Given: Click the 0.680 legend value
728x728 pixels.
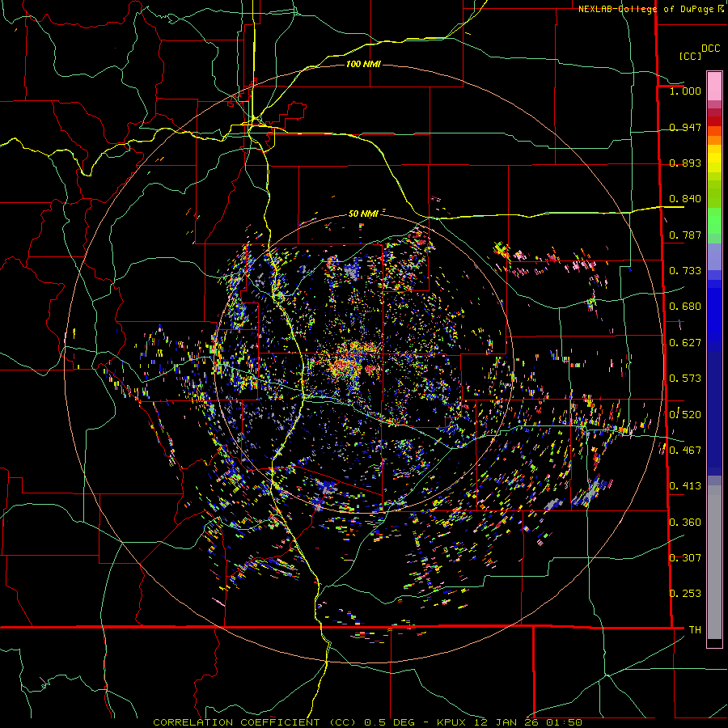Looking at the screenshot, I should tap(685, 307).
